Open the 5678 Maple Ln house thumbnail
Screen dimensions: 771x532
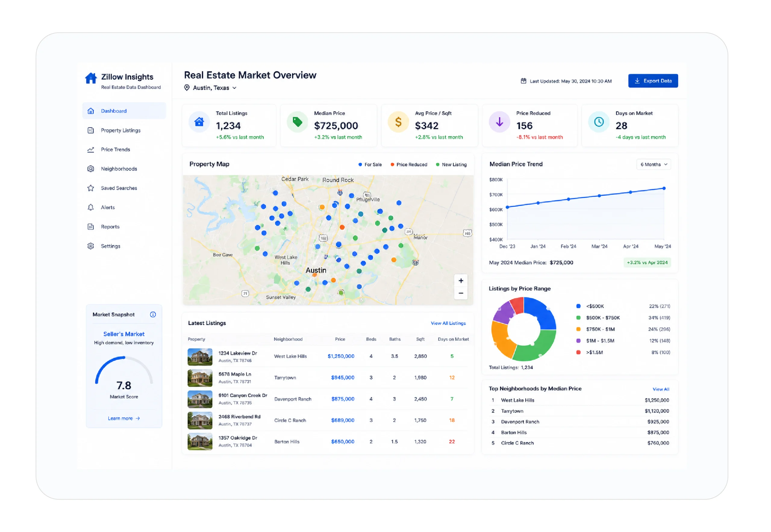pos(200,378)
